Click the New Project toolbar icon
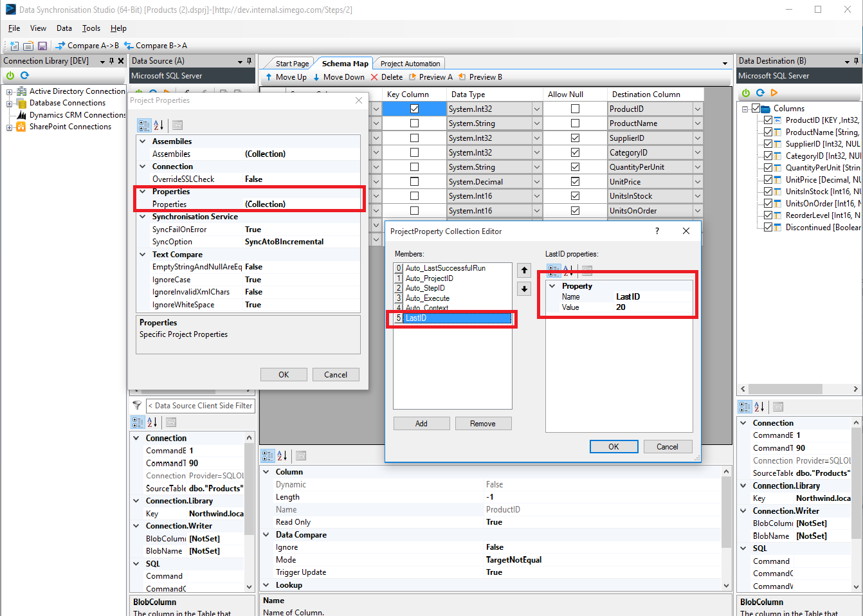This screenshot has width=863, height=616. pos(14,46)
